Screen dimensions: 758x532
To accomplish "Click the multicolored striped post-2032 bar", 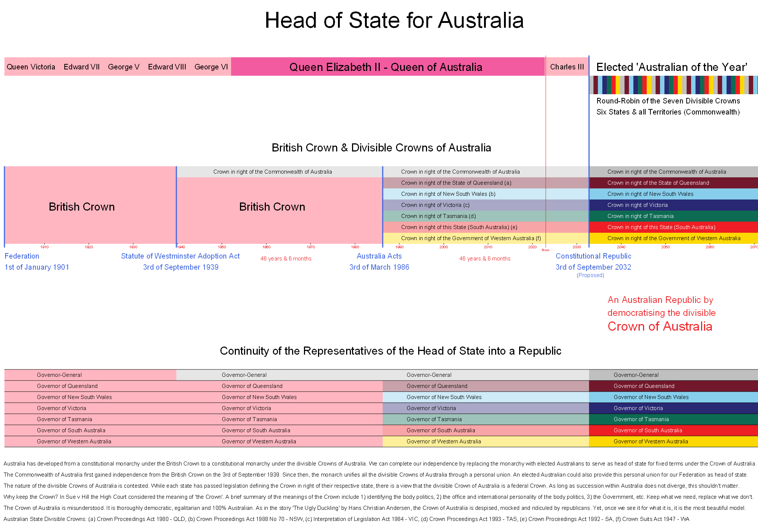I will point(673,85).
